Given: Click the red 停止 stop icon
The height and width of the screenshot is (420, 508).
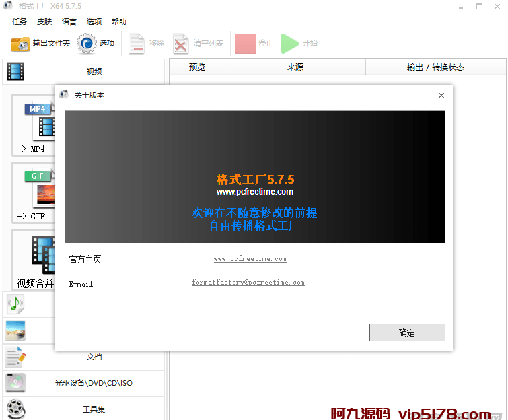Looking at the screenshot, I should pyautogui.click(x=245, y=44).
